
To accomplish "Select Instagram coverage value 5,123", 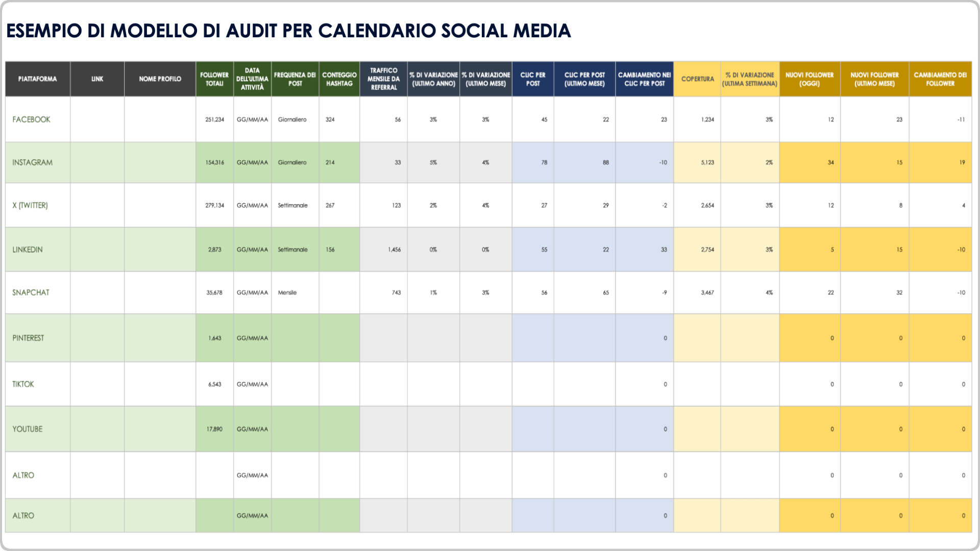I will point(697,162).
